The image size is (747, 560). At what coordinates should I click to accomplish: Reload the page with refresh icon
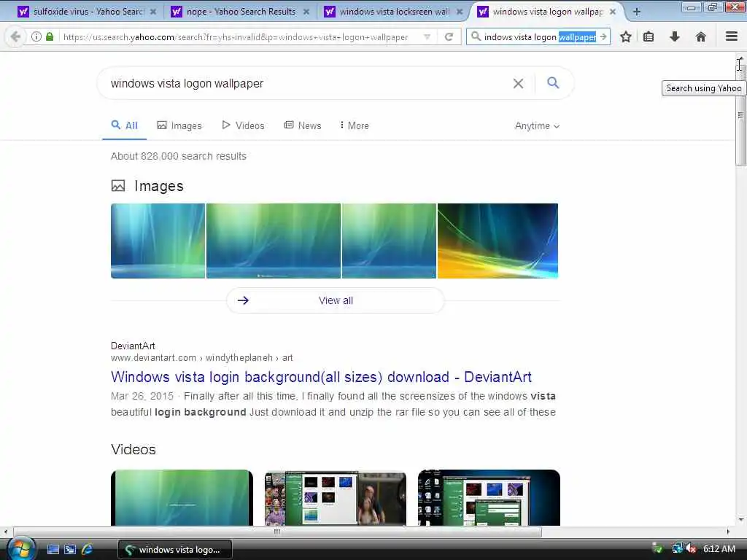449,36
